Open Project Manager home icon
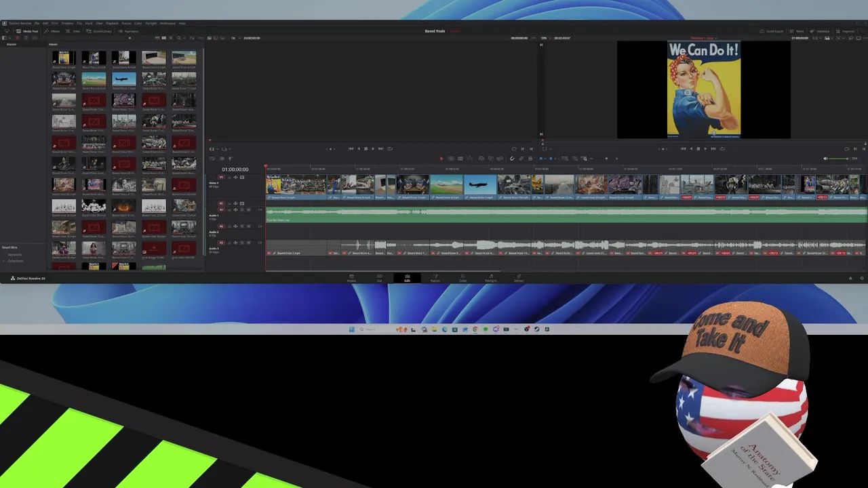This screenshot has height=488, width=868. pyautogui.click(x=850, y=278)
